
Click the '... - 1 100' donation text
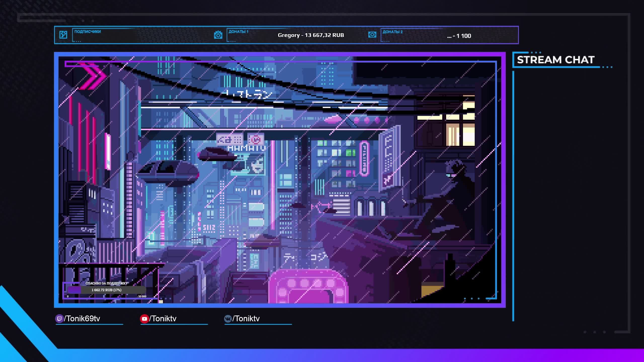459,36
